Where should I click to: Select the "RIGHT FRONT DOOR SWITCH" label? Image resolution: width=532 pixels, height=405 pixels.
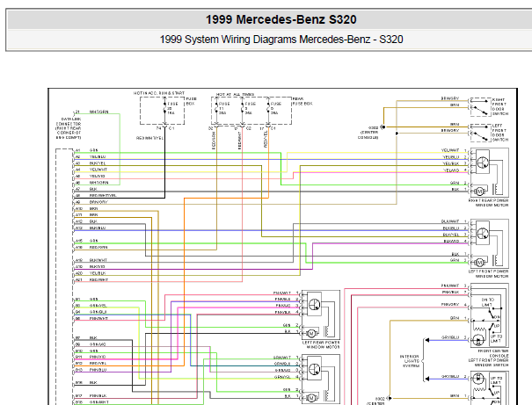(x=499, y=107)
